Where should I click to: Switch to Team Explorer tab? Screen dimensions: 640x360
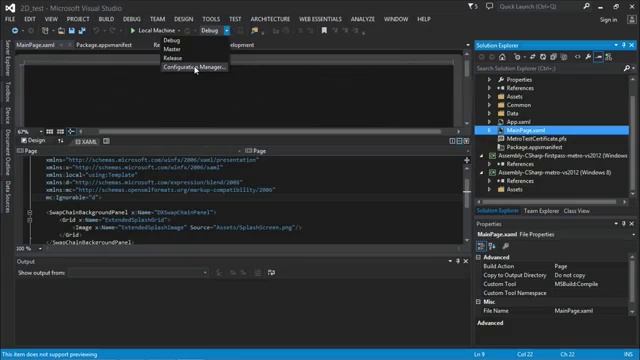tap(541, 211)
